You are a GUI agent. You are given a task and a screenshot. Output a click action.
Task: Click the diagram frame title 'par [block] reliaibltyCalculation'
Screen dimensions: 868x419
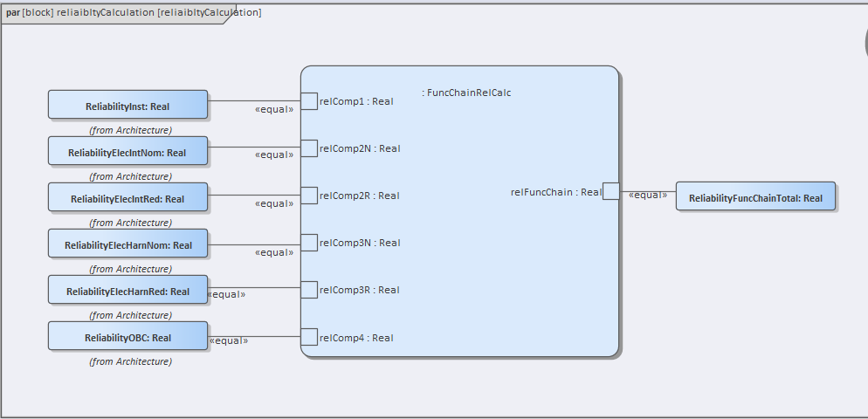[133, 12]
